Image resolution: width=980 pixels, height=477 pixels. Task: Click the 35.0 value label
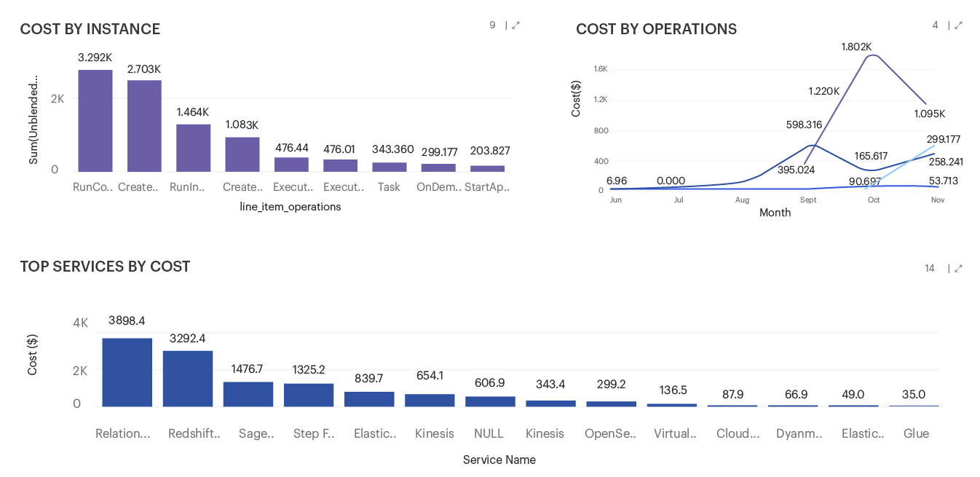click(x=914, y=394)
